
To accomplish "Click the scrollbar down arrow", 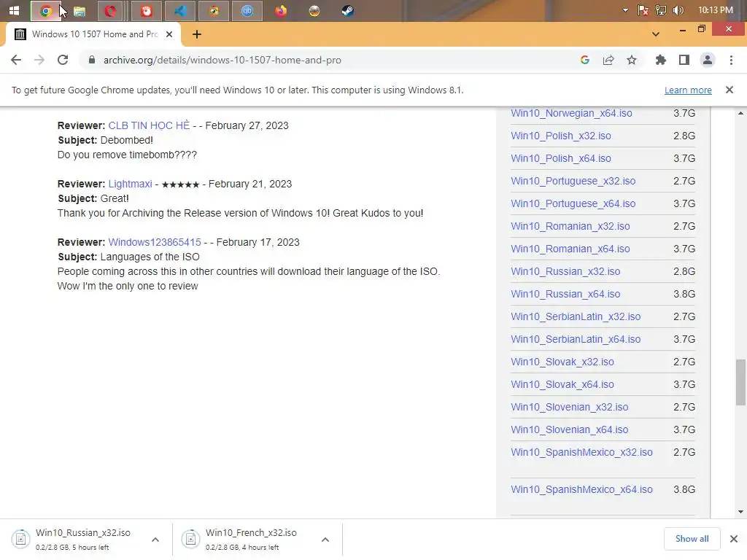I will click(740, 512).
